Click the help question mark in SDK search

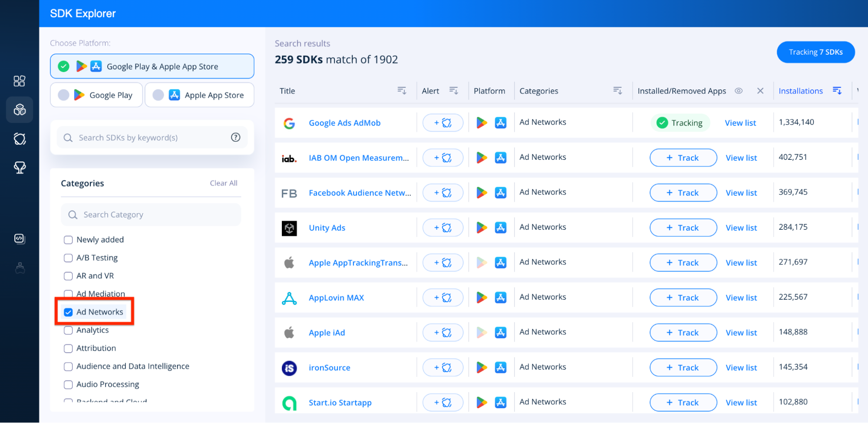coord(236,137)
